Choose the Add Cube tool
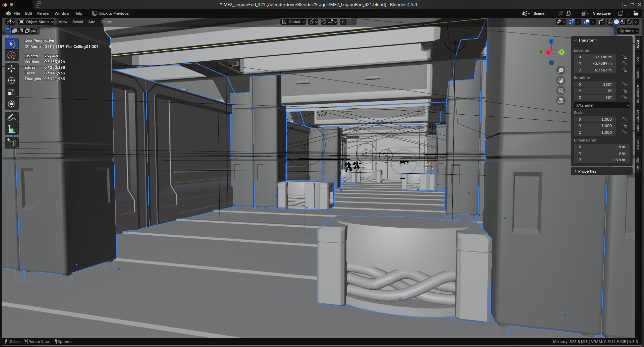The height and width of the screenshot is (347, 644). (11, 143)
